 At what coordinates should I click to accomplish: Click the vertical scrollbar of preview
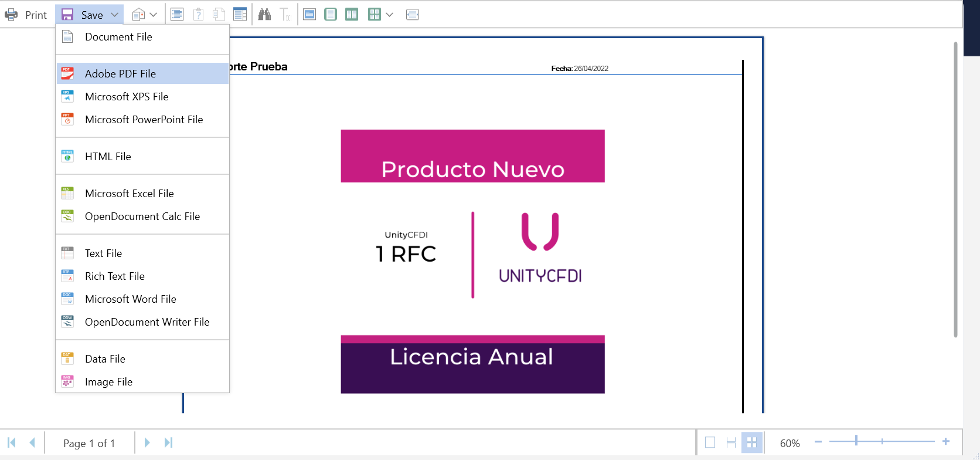[x=955, y=190]
